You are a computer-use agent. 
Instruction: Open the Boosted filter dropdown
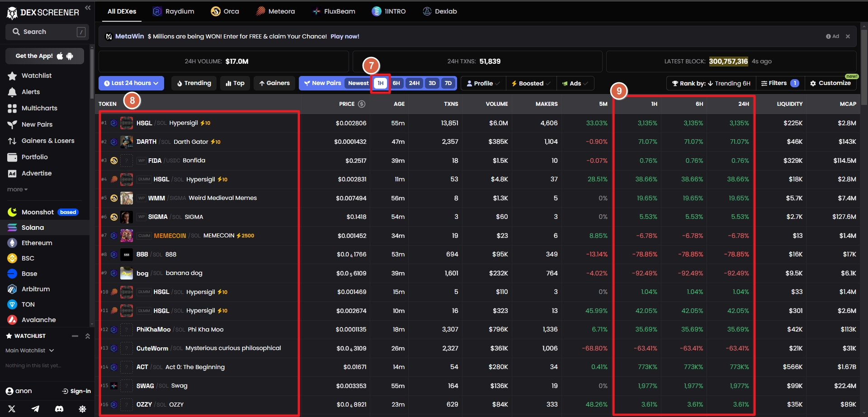(531, 83)
